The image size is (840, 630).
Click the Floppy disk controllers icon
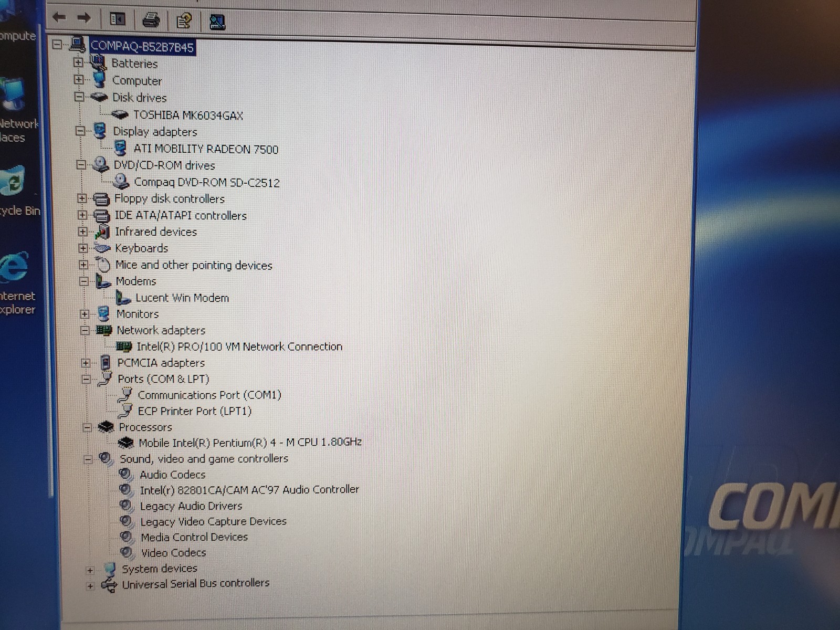pos(101,199)
